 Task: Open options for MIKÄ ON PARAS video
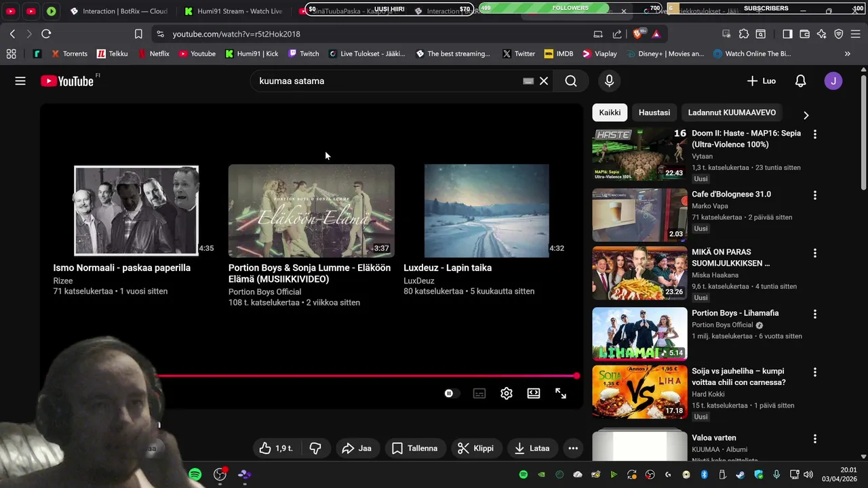814,253
